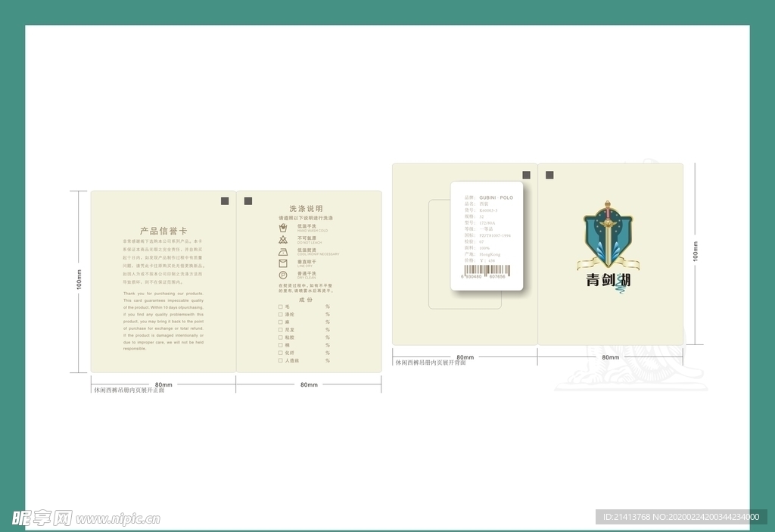The height and width of the screenshot is (532, 775).
Task: Tick the 棉 composition checkbox
Action: pos(280,345)
